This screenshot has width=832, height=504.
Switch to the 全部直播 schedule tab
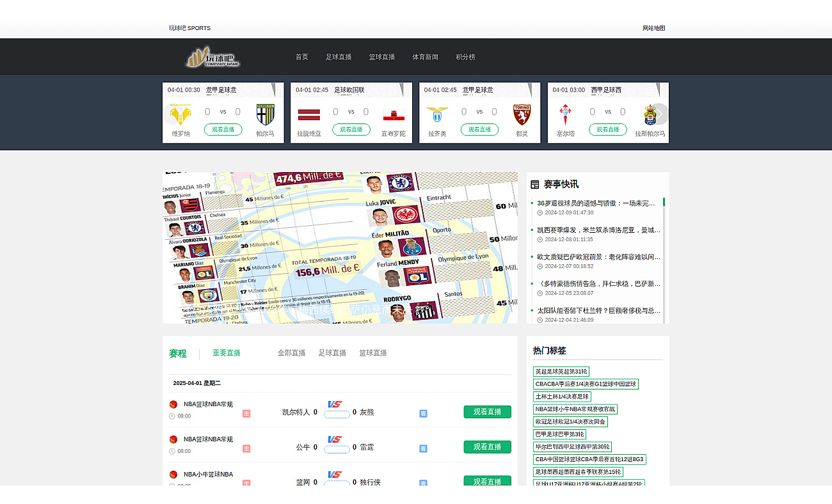click(x=291, y=352)
